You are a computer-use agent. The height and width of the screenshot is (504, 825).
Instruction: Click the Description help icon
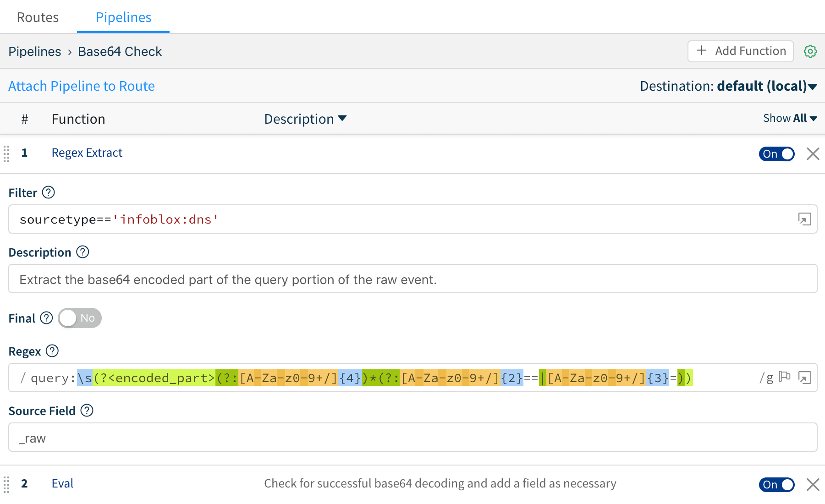click(82, 252)
